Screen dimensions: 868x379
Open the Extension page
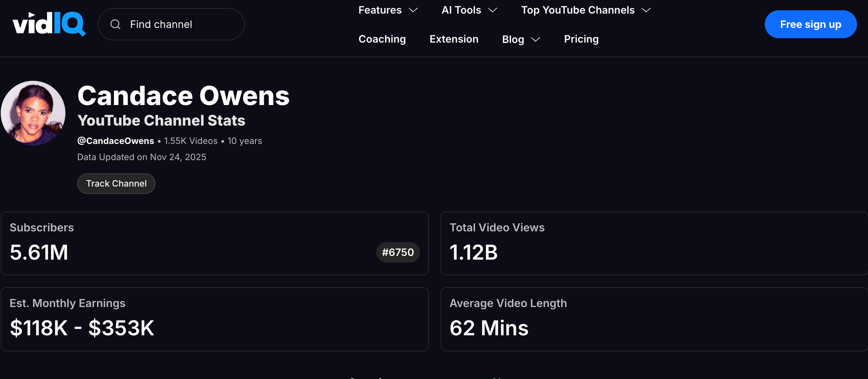(454, 39)
